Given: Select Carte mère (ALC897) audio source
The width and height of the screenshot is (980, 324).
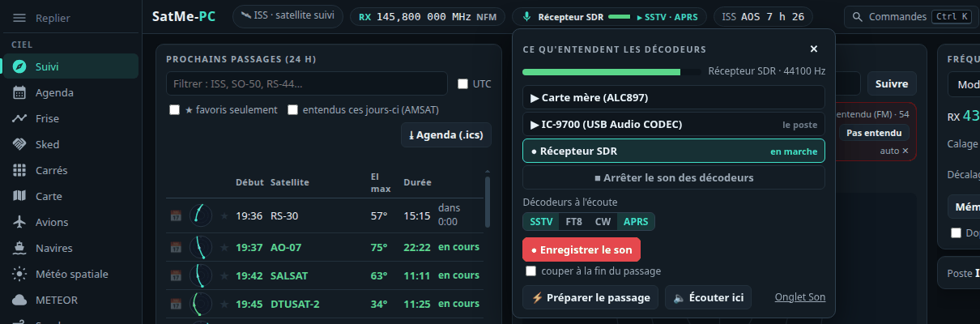Looking at the screenshot, I should coord(673,97).
